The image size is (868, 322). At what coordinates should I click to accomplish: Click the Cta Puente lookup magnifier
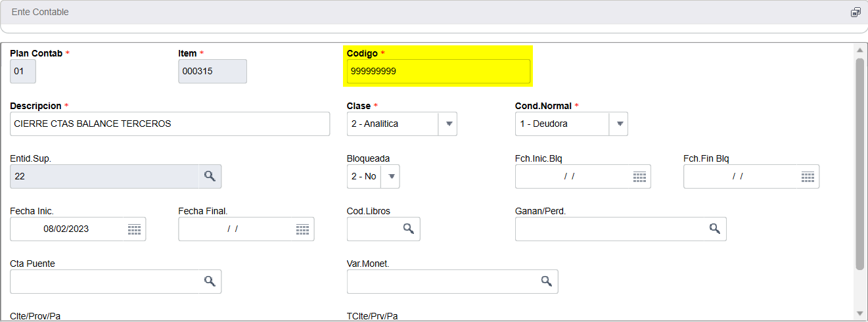click(210, 281)
